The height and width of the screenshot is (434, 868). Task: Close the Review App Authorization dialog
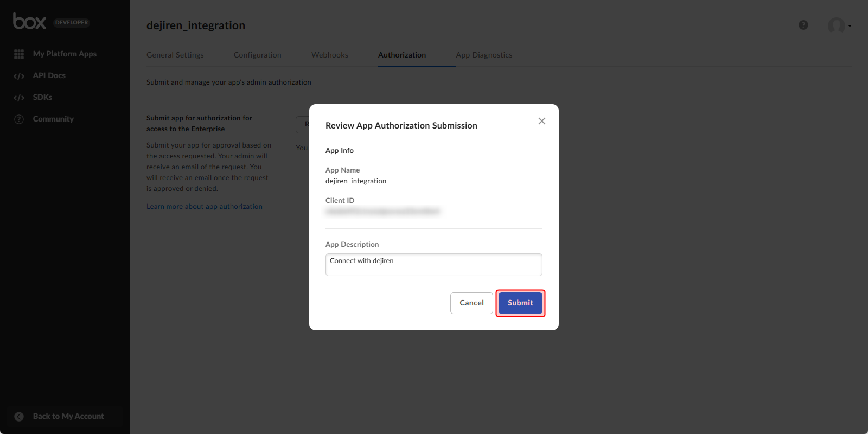point(542,121)
